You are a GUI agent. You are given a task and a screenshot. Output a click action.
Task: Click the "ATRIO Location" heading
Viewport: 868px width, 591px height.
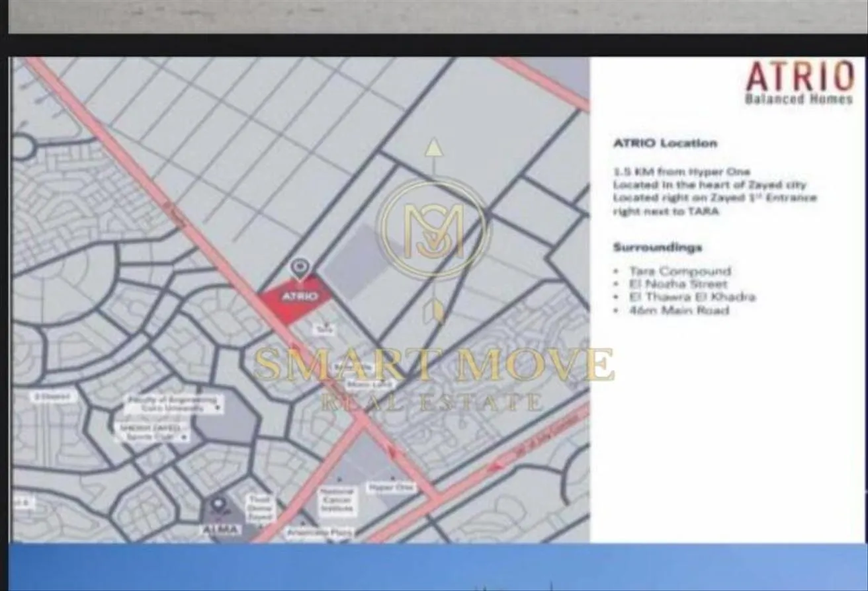(x=665, y=143)
